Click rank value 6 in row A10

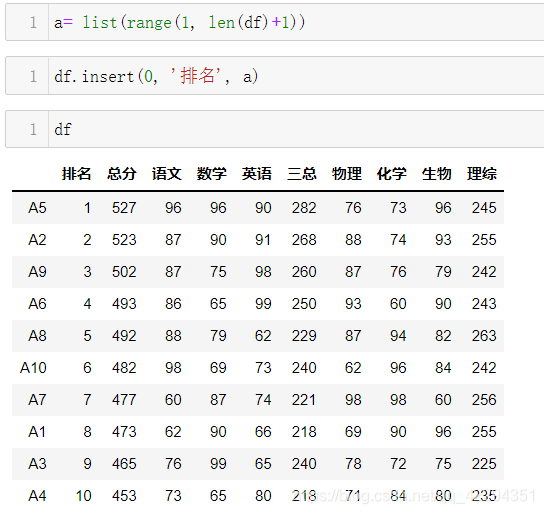pos(87,368)
